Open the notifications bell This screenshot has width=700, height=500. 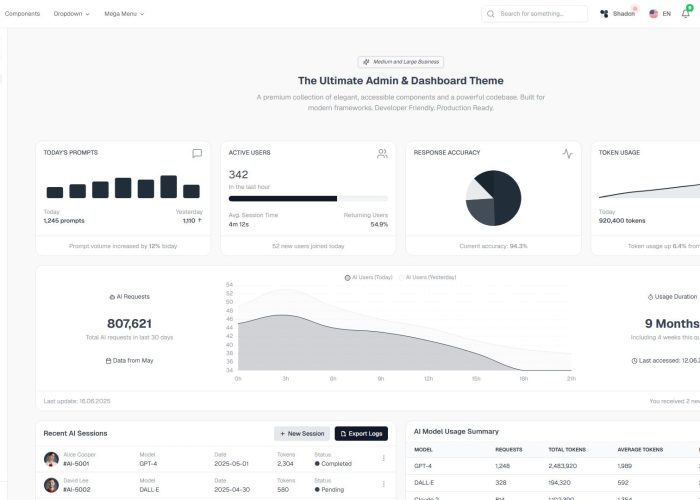click(x=685, y=14)
